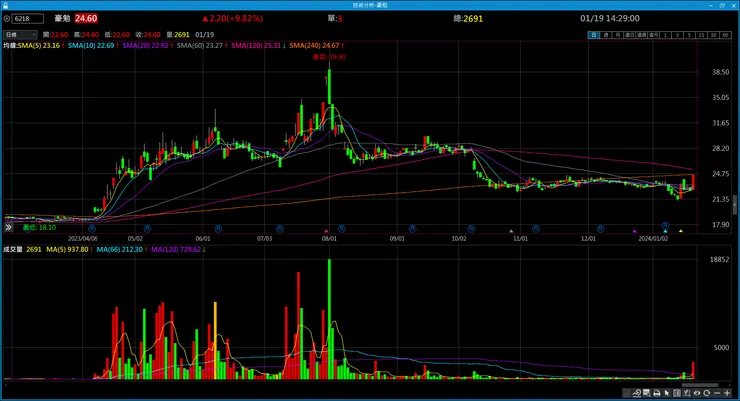740x401 pixels.
Task: Select the 15-minute timeframe button
Action: pos(701,35)
